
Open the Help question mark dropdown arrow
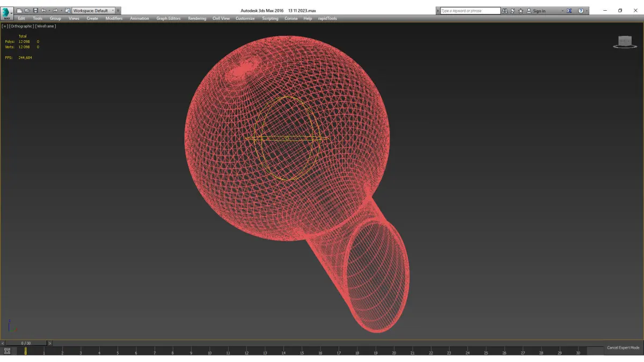coord(587,11)
